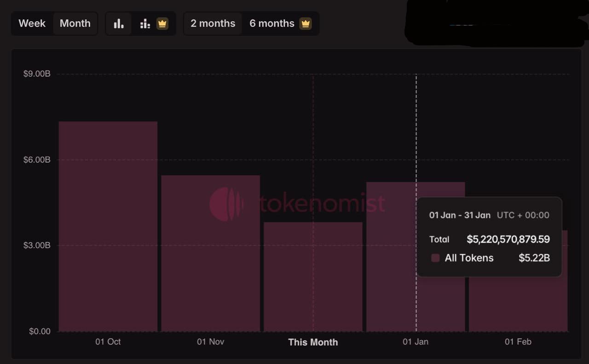Choose the 6 months range
The height and width of the screenshot is (364, 589).
[x=271, y=23]
